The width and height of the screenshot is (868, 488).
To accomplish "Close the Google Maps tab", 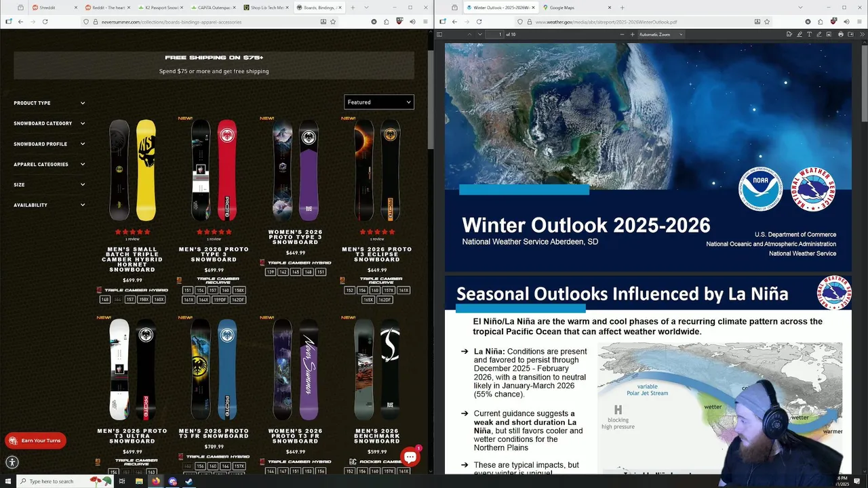I will coord(610,7).
